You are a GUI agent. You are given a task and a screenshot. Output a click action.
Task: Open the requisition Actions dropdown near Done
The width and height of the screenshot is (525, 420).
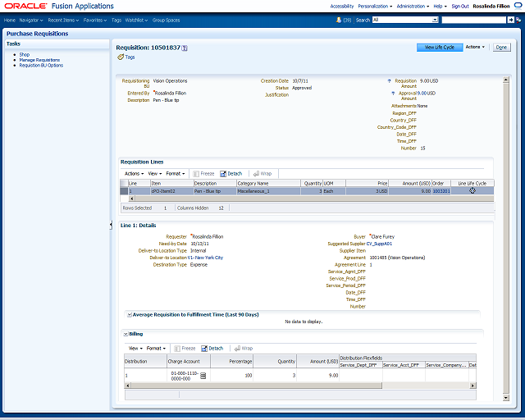coord(475,48)
